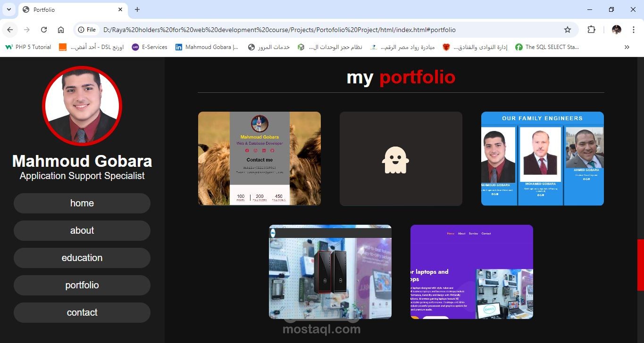
Task: Go to the about section
Action: [x=82, y=230]
